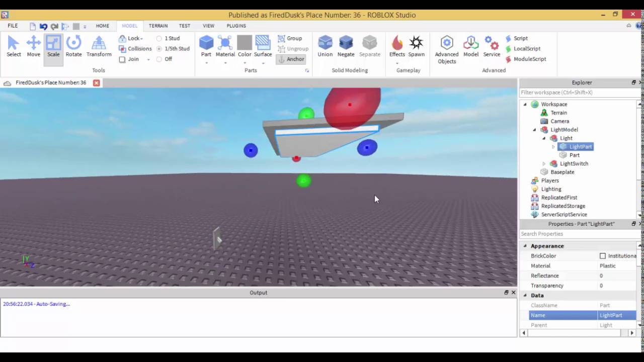This screenshot has width=644, height=362.
Task: Add a Spawn location
Action: click(x=416, y=46)
